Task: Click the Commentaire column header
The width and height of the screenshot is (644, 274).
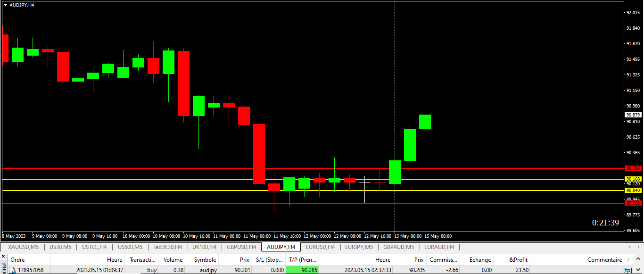Action: (583, 260)
